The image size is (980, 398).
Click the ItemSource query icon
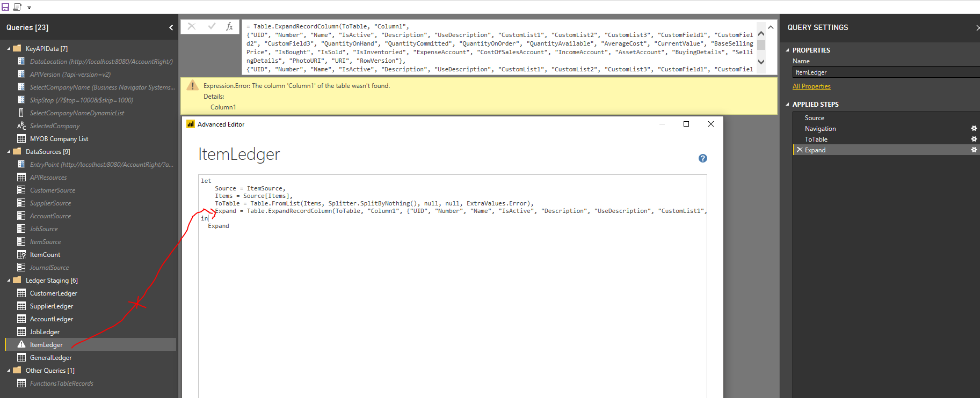(x=21, y=241)
